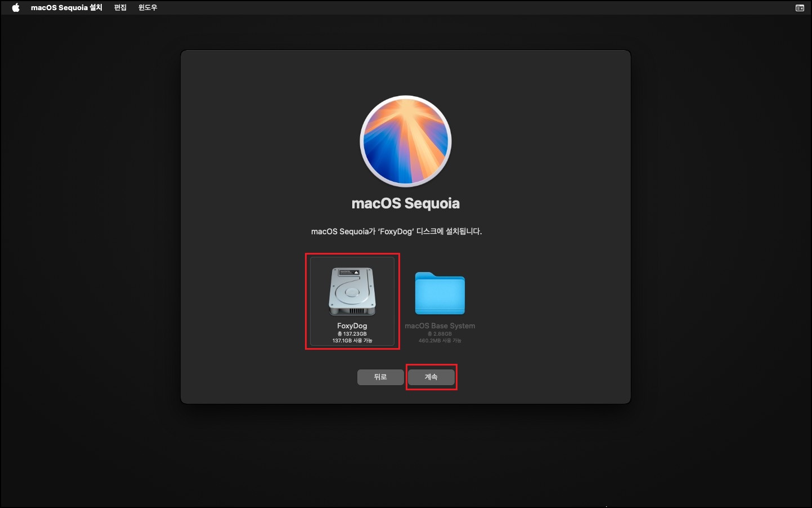Select the macOS Base System folder icon
The image size is (812, 508).
[440, 293]
